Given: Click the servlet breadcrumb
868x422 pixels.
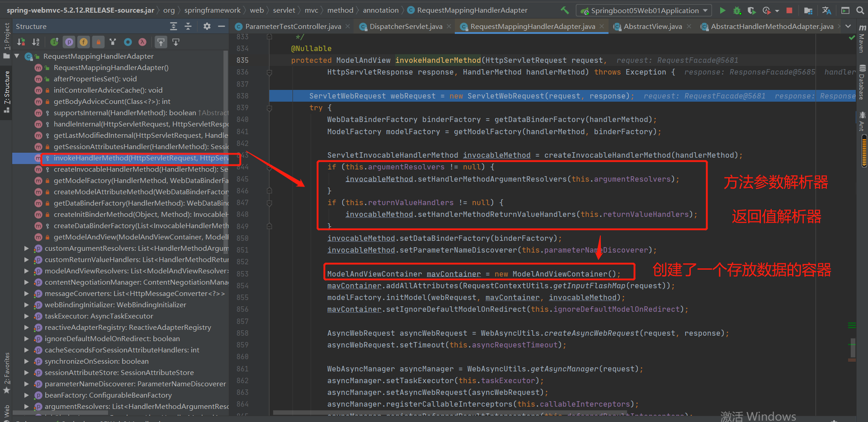Looking at the screenshot, I should 284,10.
